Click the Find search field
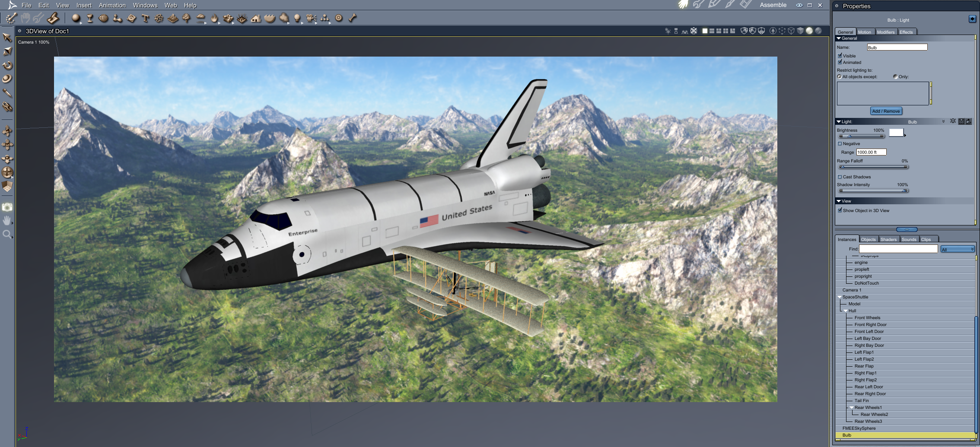The image size is (980, 447). click(898, 249)
